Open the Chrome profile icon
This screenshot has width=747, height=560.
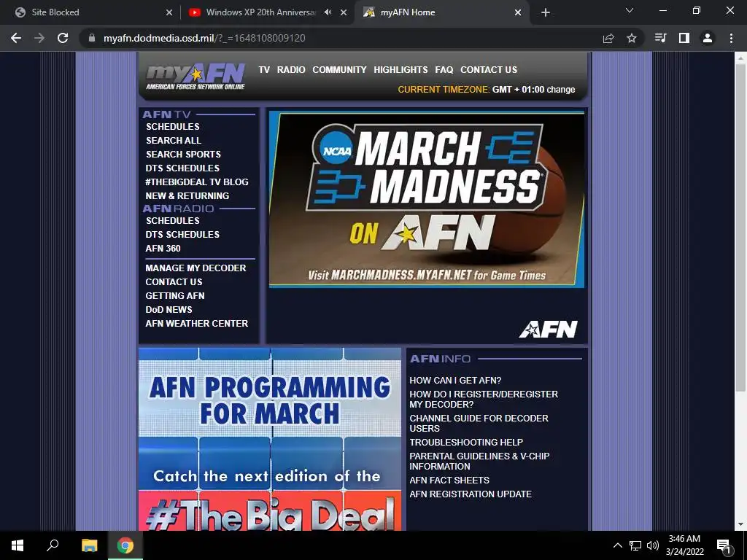(x=708, y=38)
